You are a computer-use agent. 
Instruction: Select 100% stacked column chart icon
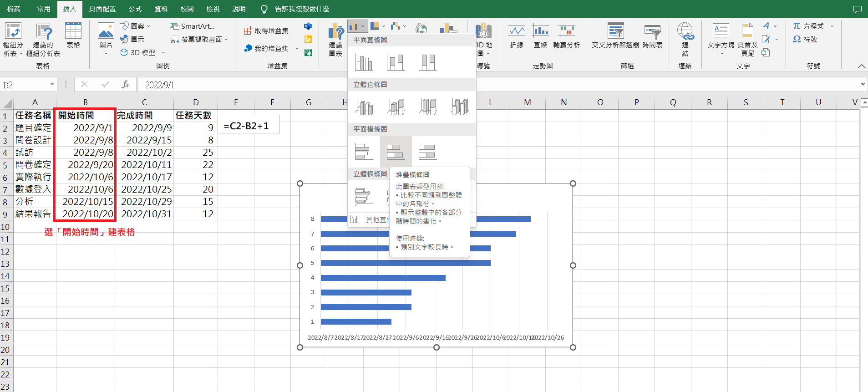pos(427,62)
